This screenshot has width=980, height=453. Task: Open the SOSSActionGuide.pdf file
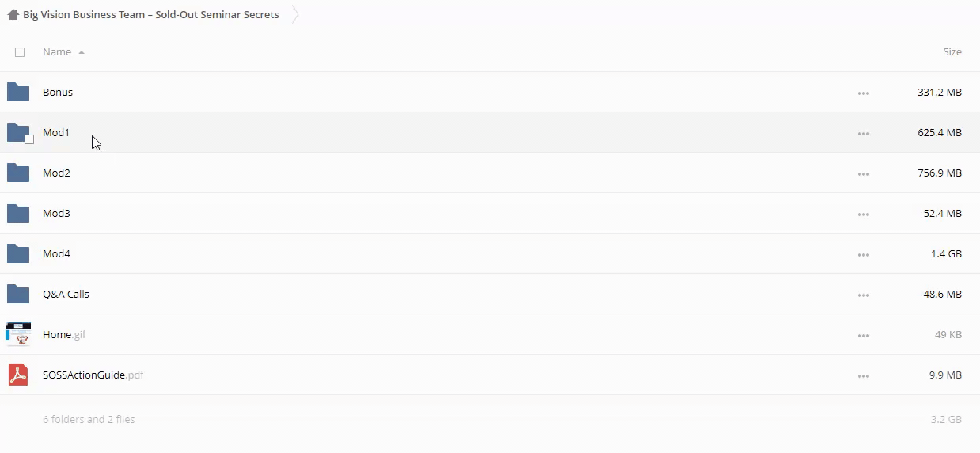coord(84,375)
